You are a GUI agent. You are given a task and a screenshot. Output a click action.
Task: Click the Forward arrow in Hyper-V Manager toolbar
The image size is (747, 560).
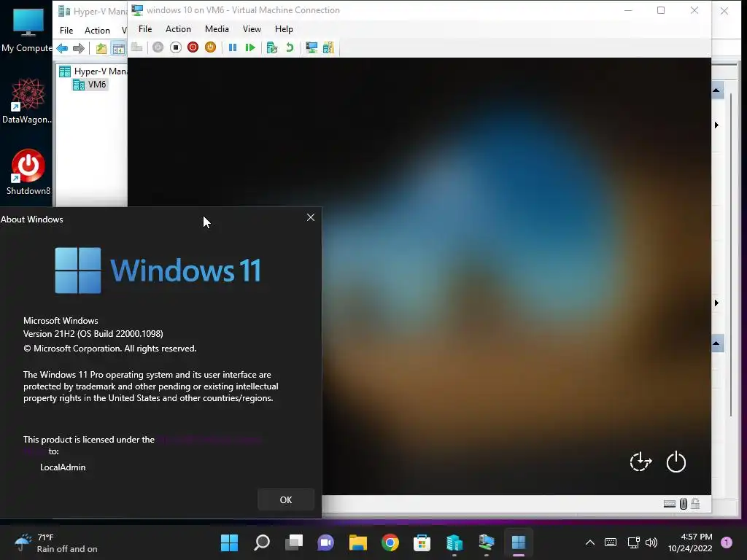tap(79, 48)
